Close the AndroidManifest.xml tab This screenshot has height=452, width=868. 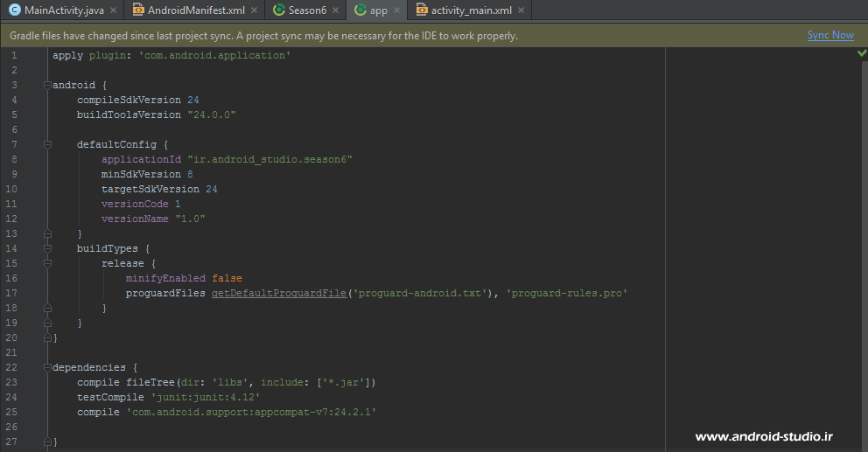pos(254,10)
